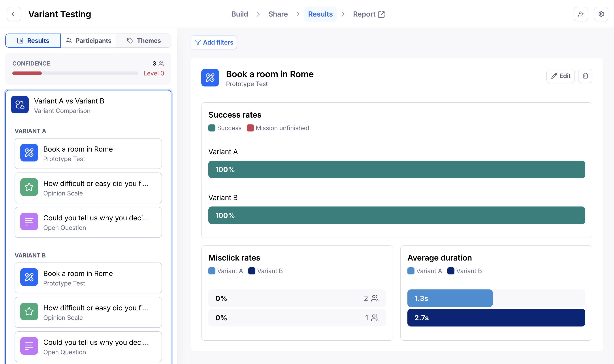Select the Results sidebar tab
The image size is (614, 364).
pyautogui.click(x=33, y=41)
